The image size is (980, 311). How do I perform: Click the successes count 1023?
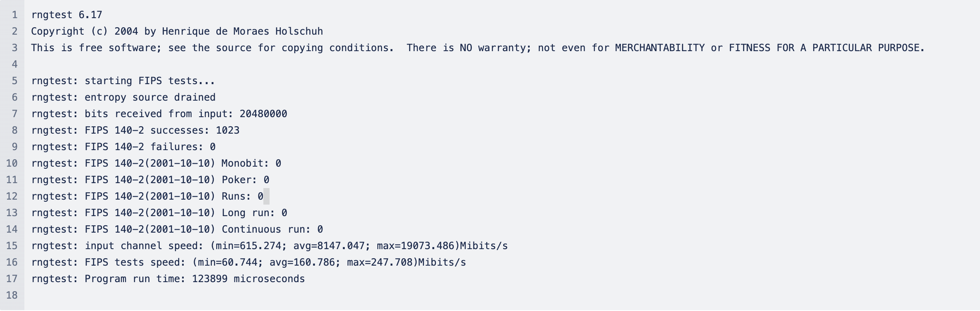[227, 130]
